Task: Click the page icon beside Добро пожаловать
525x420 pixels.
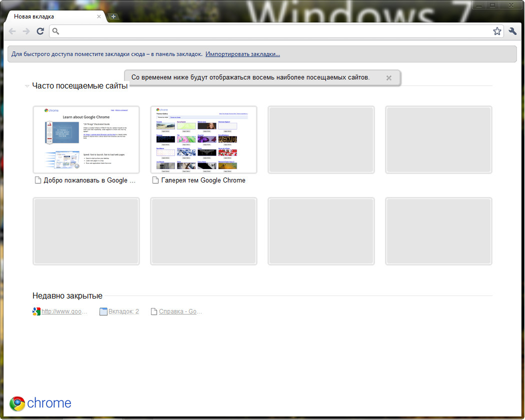Action: [38, 180]
